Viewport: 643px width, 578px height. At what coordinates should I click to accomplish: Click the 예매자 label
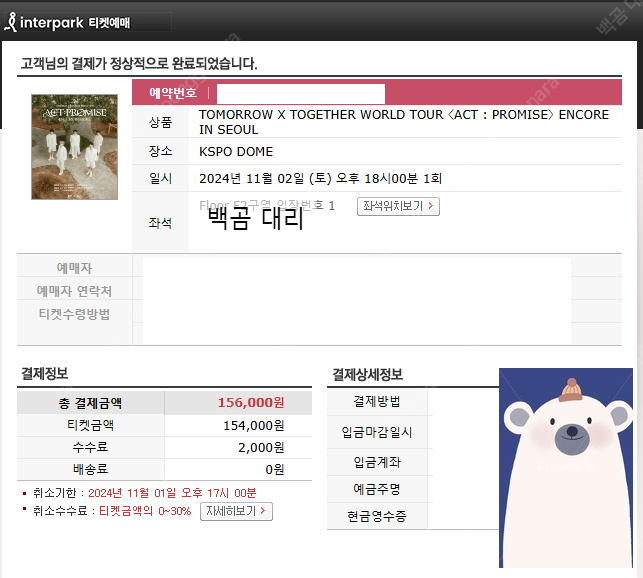point(74,268)
